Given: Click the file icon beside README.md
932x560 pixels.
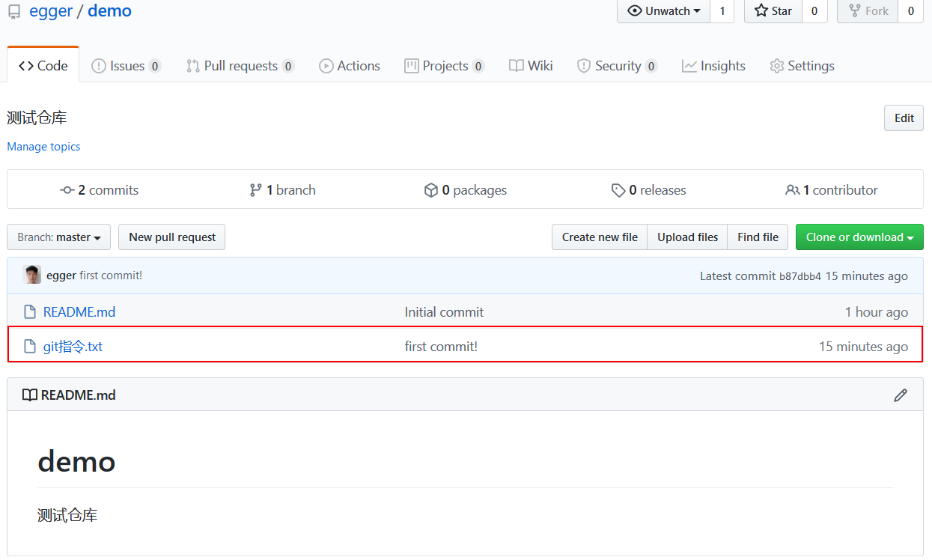Looking at the screenshot, I should click(x=30, y=312).
